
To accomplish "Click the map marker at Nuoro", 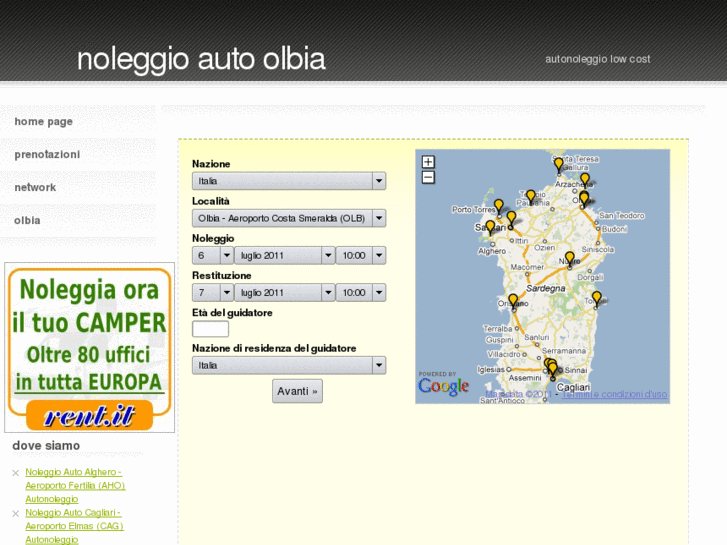I will pos(570,259).
